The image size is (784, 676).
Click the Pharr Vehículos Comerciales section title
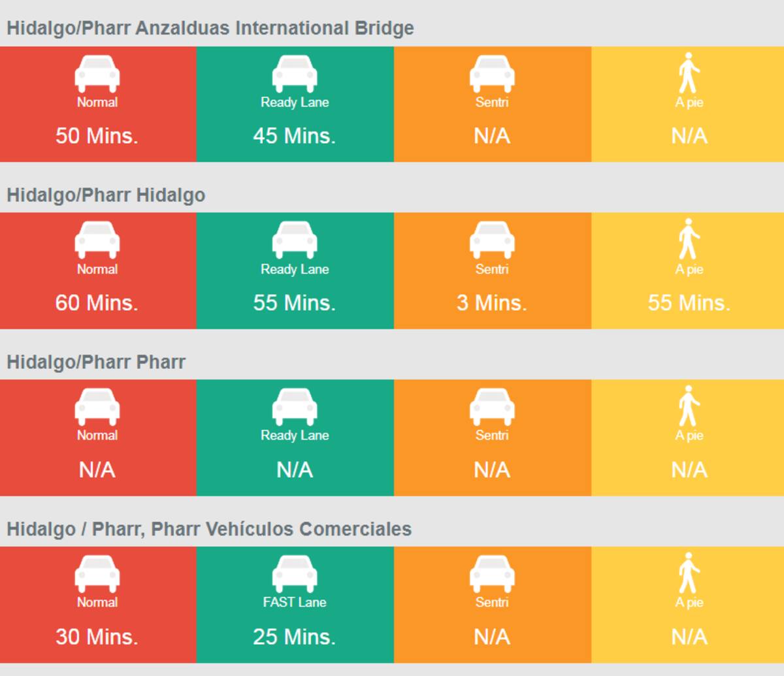tap(209, 529)
